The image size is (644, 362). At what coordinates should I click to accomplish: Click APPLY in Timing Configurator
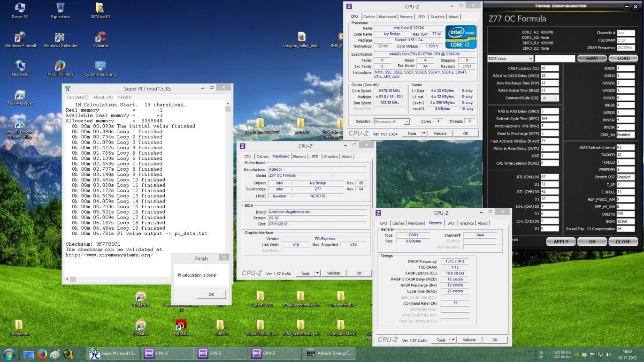pyautogui.click(x=561, y=241)
